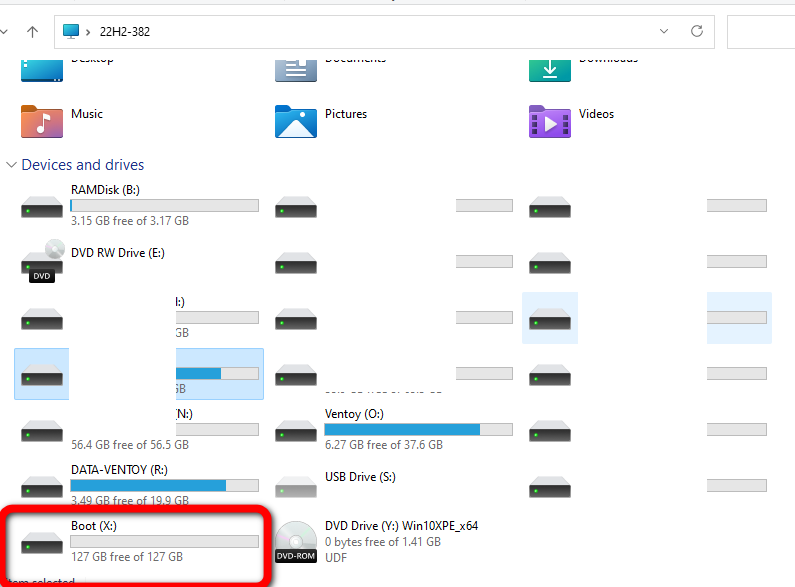This screenshot has height=587, width=795.
Task: Select 22H2-382 breadcrumb in address bar
Action: (x=125, y=32)
